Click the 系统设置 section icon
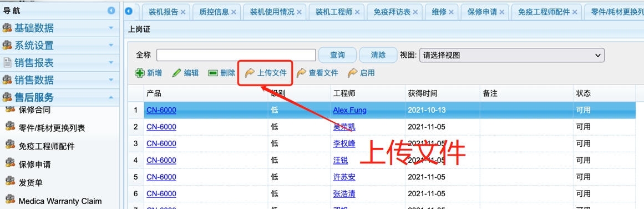Viewport: 644px width, 209px height. point(7,45)
